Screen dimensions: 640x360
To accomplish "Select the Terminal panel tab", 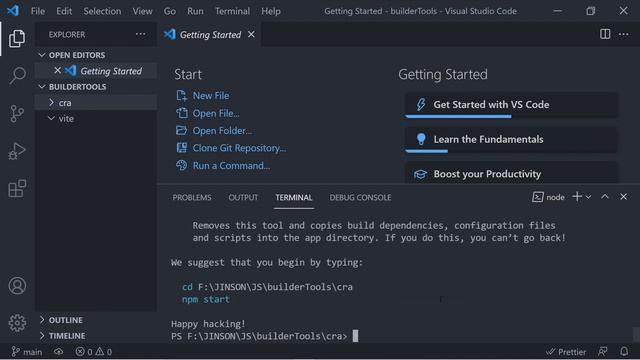I will (x=294, y=198).
